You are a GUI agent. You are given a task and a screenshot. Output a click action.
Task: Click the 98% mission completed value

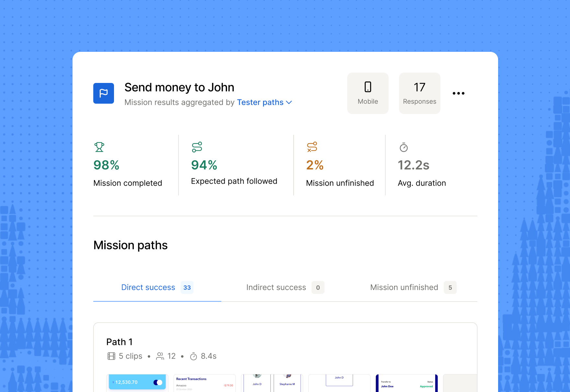(x=106, y=165)
